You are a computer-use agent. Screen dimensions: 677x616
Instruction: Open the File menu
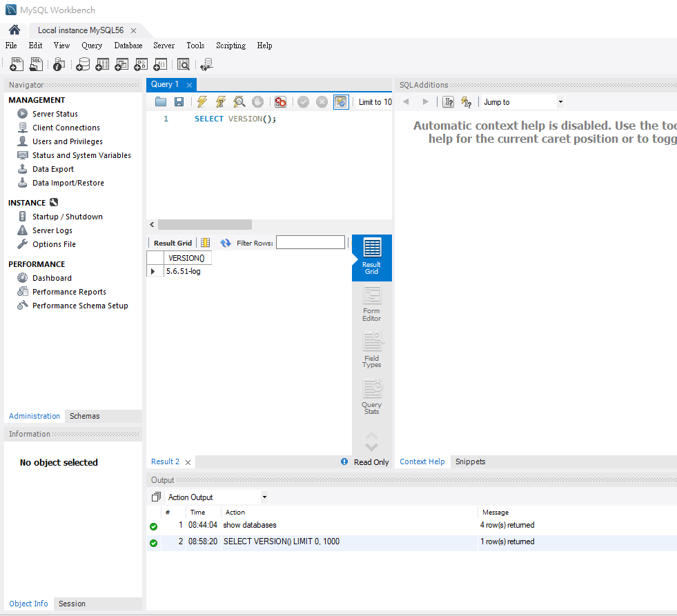click(11, 46)
